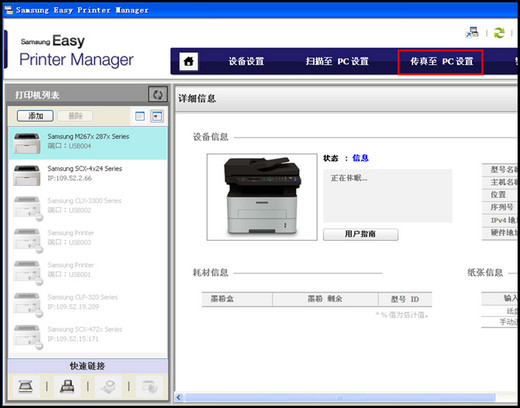Open 设备设置 tab
Image resolution: width=520 pixels, height=408 pixels.
246,61
